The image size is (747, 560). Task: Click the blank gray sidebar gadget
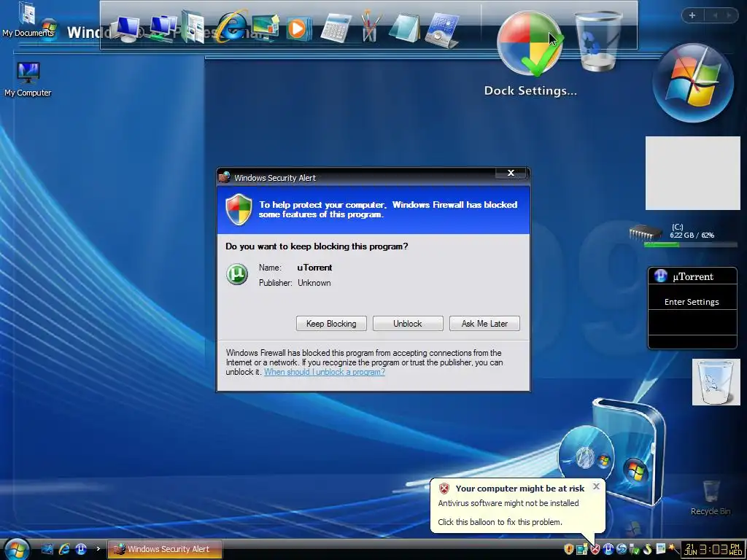click(x=693, y=173)
